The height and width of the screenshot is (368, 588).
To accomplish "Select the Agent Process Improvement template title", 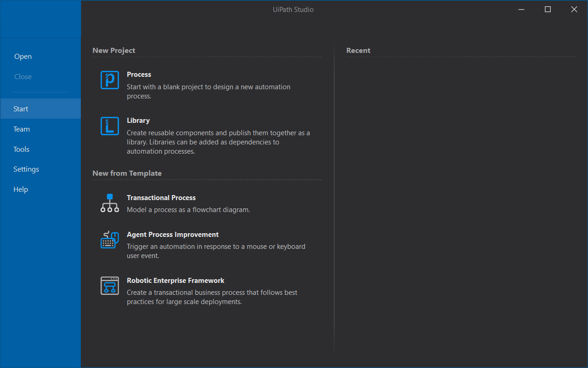I will [173, 235].
